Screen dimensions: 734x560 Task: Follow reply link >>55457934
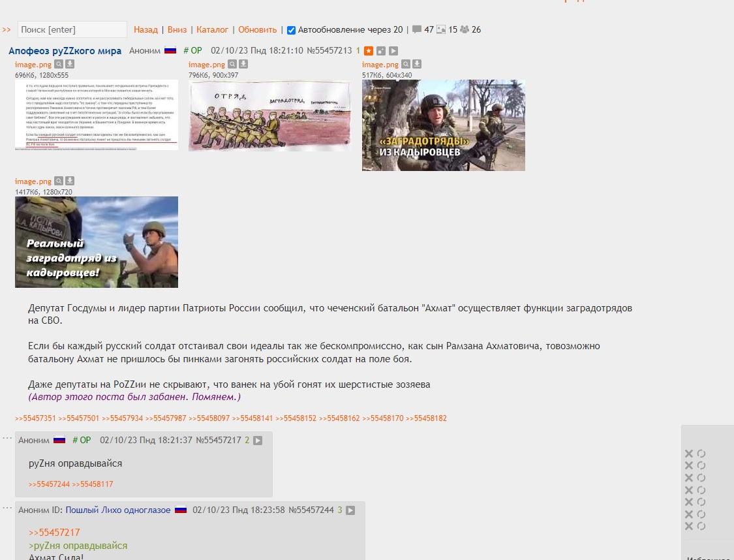click(122, 418)
